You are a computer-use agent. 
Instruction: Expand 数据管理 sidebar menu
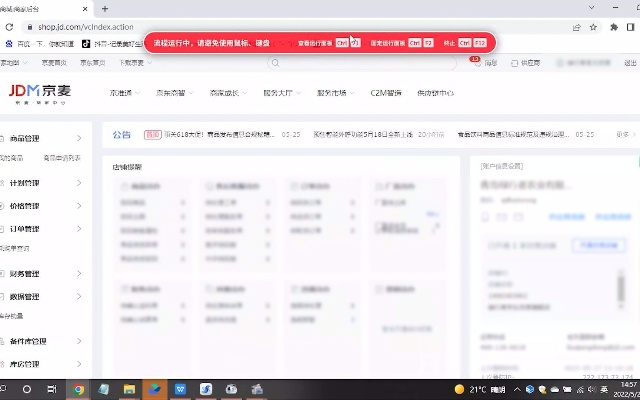(x=39, y=296)
